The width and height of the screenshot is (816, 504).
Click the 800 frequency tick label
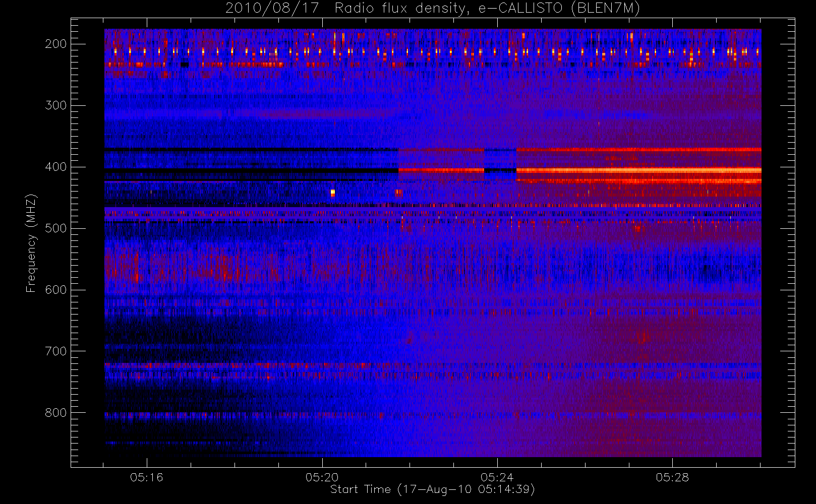(56, 413)
